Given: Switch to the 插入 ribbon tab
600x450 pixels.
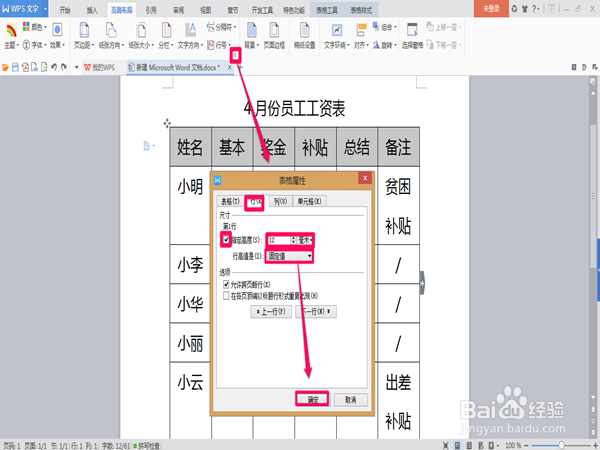Looking at the screenshot, I should (92, 10).
